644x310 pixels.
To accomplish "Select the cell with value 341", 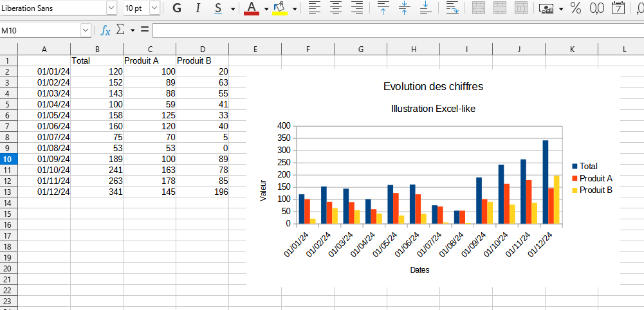I will click(x=97, y=192).
